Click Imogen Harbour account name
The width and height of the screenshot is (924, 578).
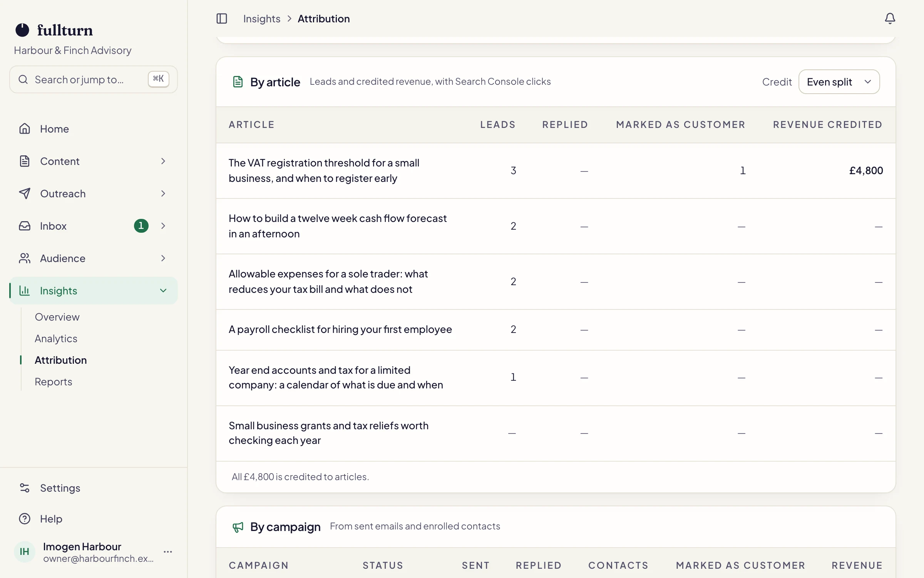click(x=82, y=546)
